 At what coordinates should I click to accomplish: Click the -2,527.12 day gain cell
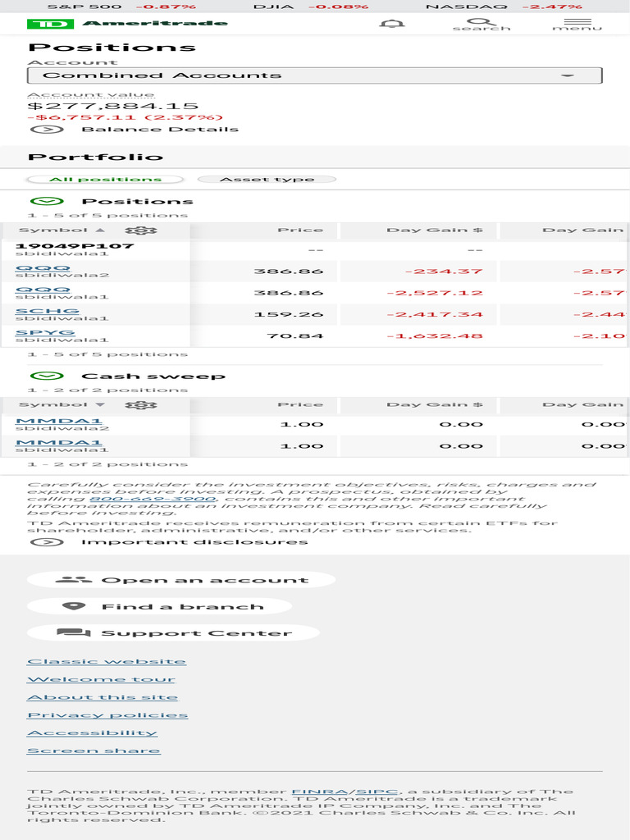[x=435, y=293]
